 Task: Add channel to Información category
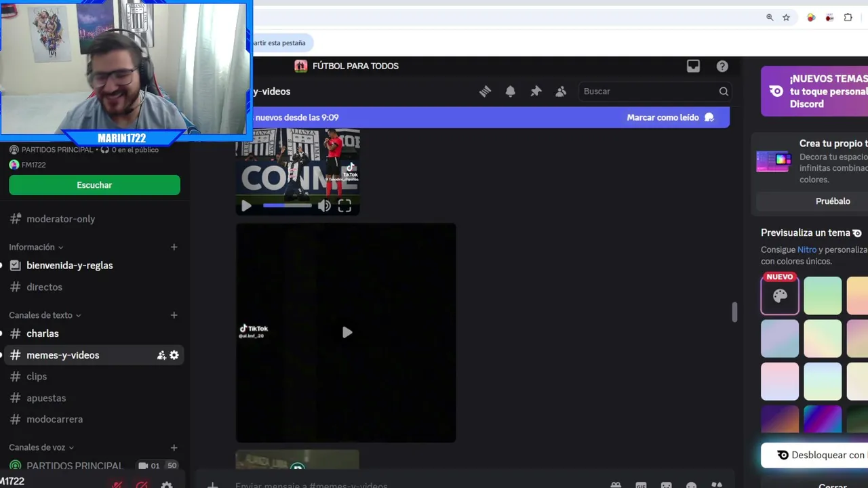point(174,247)
